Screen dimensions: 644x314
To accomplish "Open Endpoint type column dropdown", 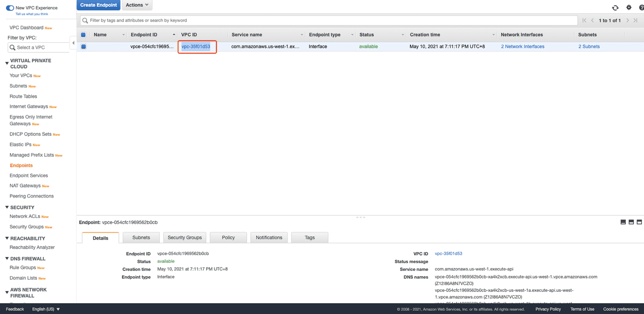I will click(x=352, y=35).
